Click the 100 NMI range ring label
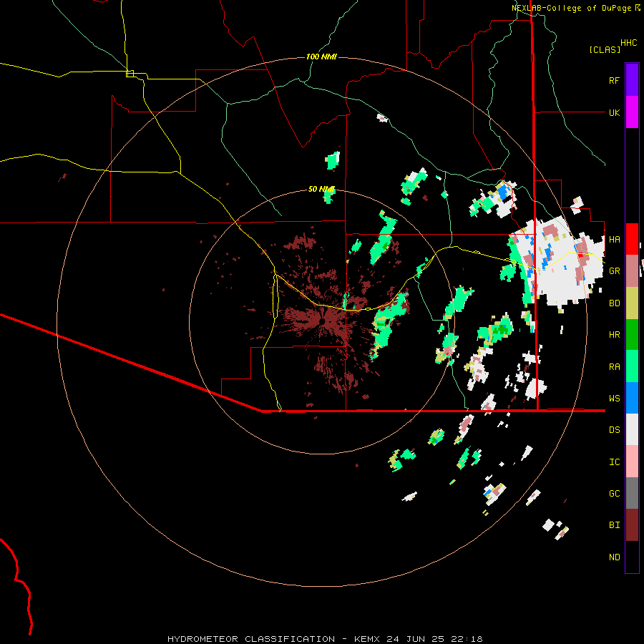 pos(321,57)
